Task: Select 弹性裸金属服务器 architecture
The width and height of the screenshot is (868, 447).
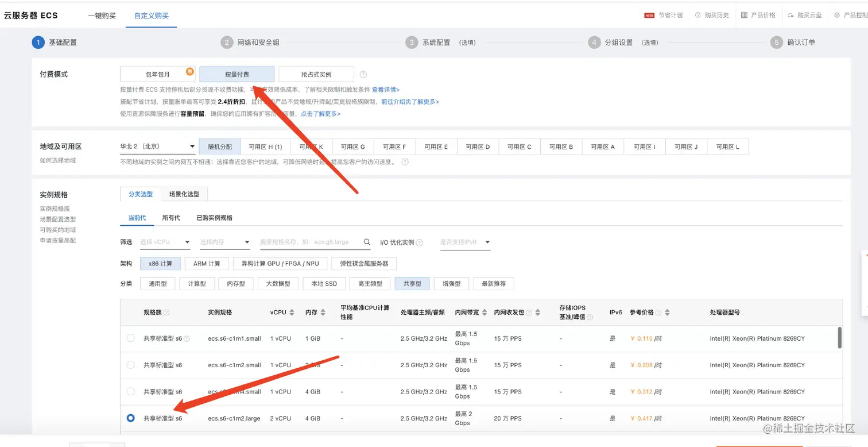Action: click(x=364, y=264)
